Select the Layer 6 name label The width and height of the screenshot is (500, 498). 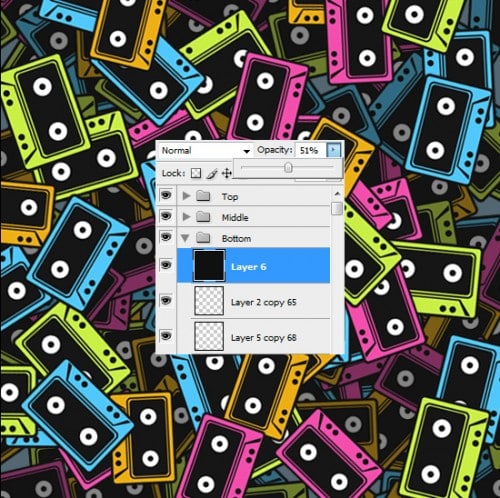[x=249, y=267]
